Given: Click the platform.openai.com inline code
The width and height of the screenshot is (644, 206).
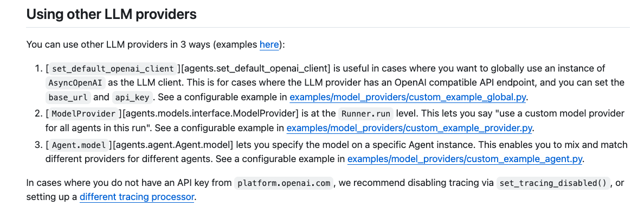Looking at the screenshot, I should tap(284, 183).
